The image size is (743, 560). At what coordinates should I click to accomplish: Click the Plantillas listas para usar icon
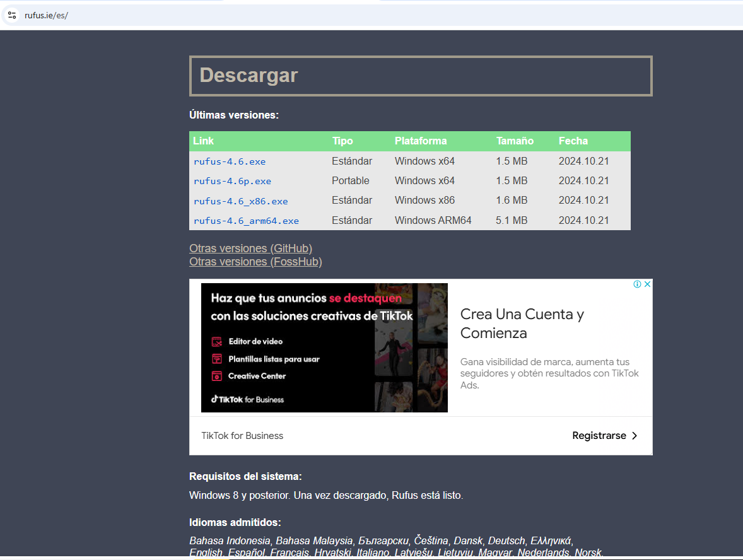click(x=216, y=359)
